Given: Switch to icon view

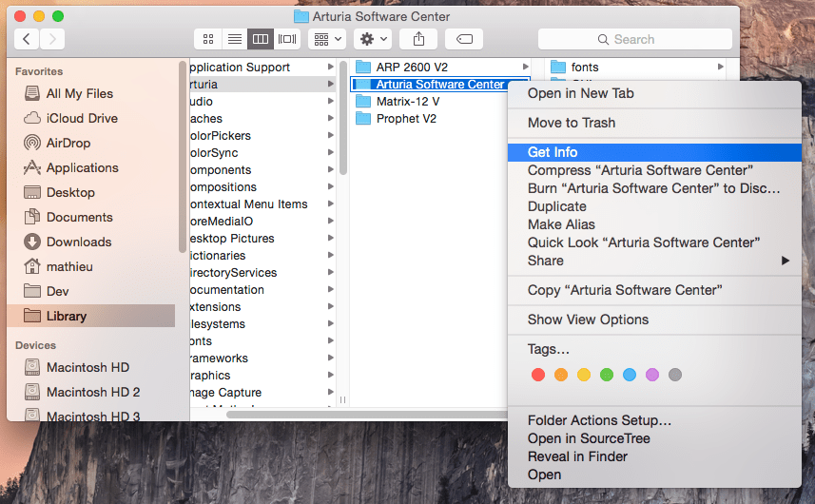Looking at the screenshot, I should tap(208, 39).
